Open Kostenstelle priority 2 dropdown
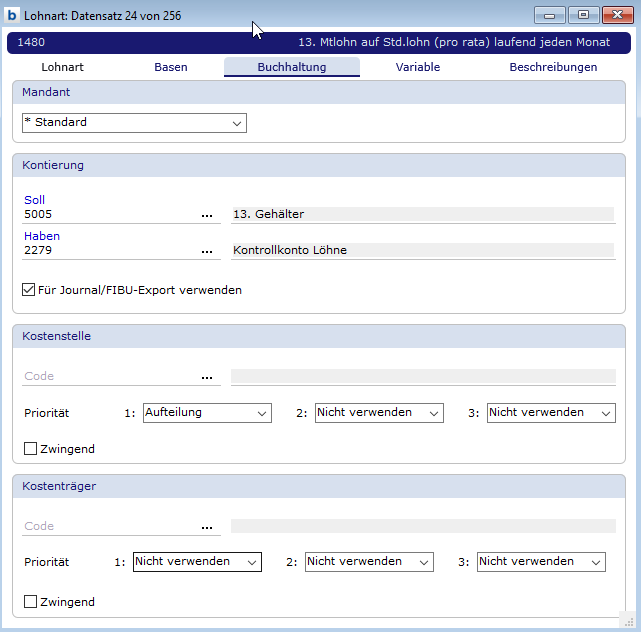The image size is (641, 632). click(379, 413)
